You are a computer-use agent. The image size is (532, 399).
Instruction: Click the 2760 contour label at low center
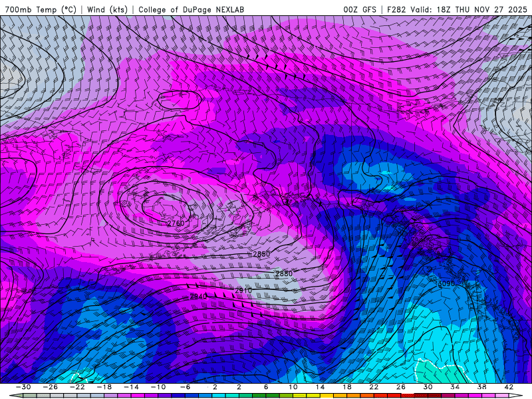click(x=176, y=223)
